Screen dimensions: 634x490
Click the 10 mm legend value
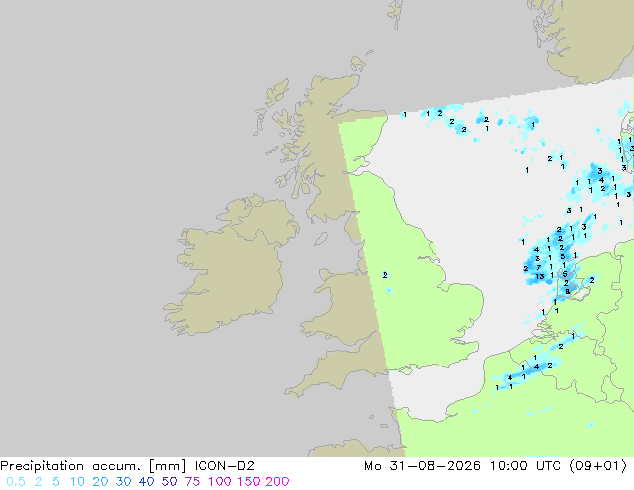[x=77, y=482]
